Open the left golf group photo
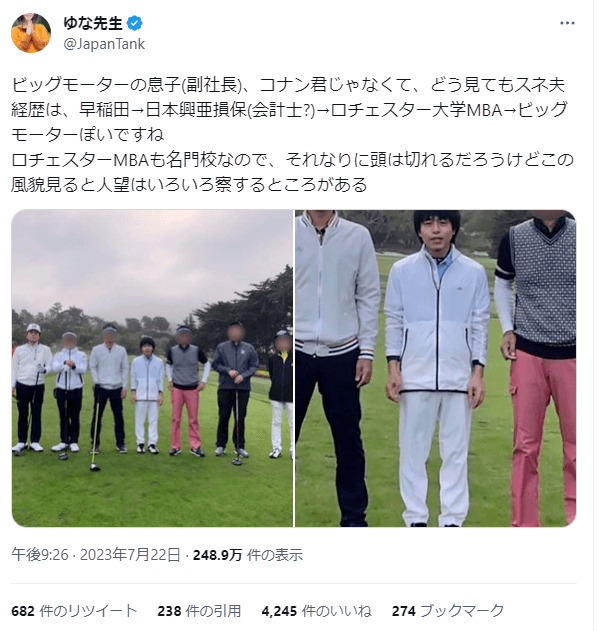The width and height of the screenshot is (598, 631). coord(152,368)
